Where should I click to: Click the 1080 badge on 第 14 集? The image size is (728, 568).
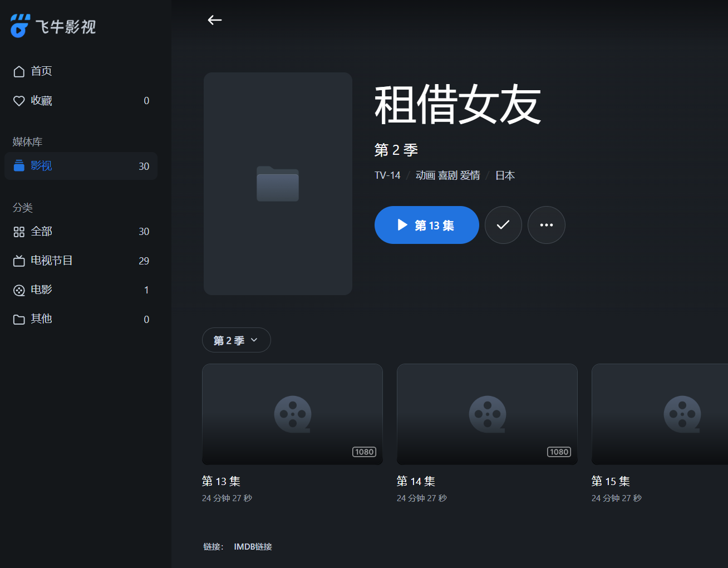(x=559, y=452)
